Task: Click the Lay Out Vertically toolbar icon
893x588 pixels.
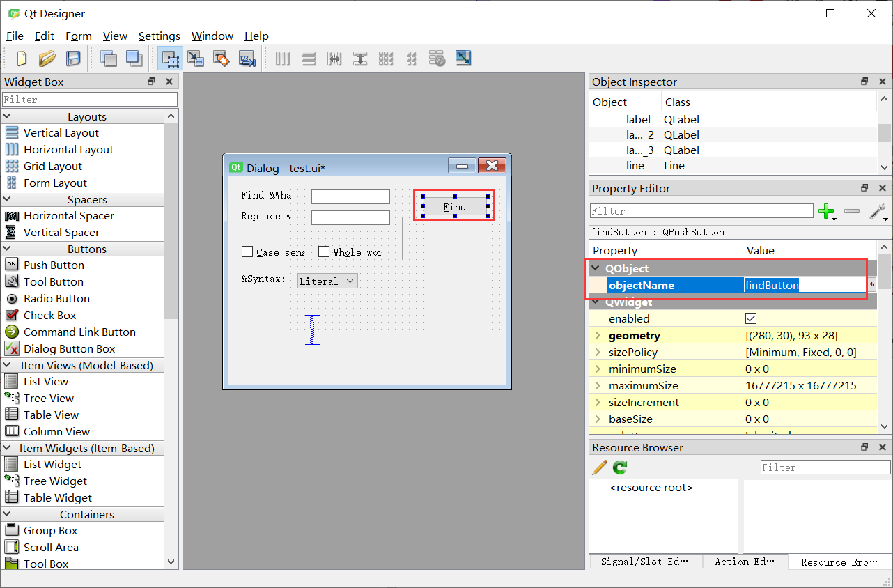Action: (309, 59)
